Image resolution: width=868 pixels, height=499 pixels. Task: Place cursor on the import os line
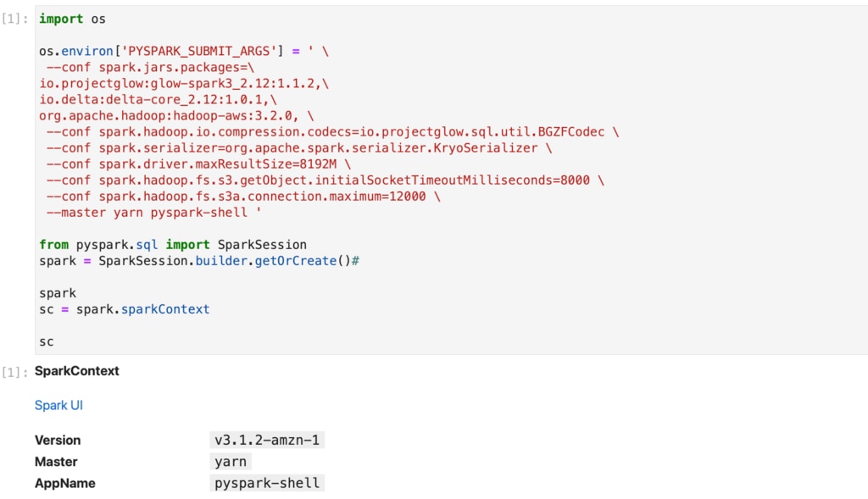72,19
